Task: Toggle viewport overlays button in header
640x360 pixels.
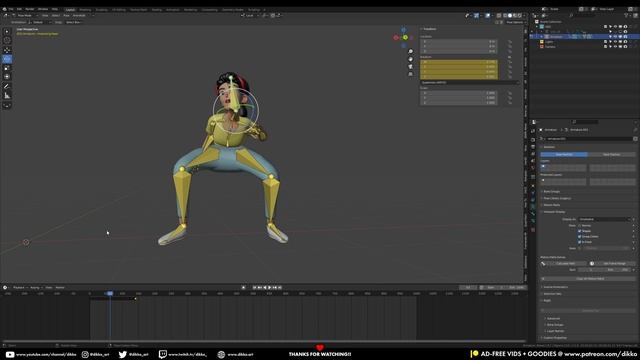Action: click(x=488, y=16)
